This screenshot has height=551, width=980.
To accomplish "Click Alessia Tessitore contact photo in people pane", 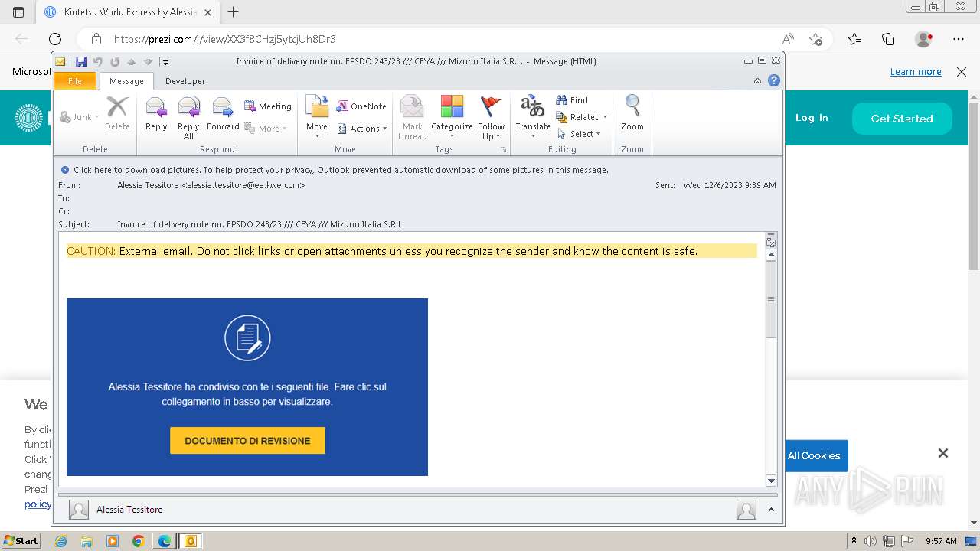I will tap(78, 510).
